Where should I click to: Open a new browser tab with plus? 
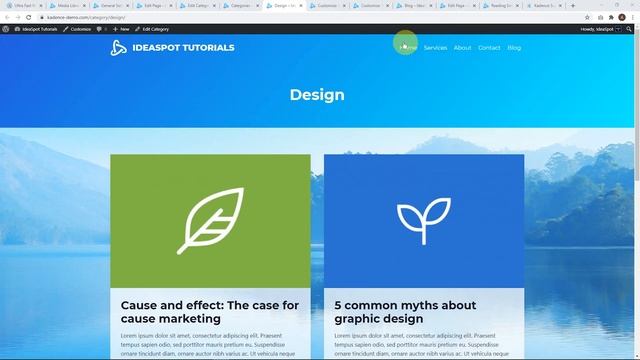coord(573,6)
